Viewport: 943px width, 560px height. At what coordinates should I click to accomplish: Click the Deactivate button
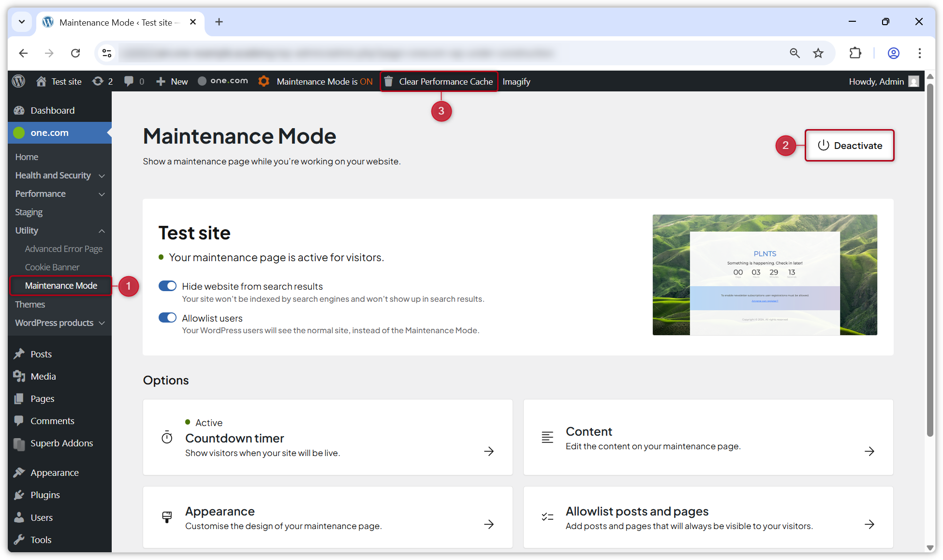tap(849, 146)
